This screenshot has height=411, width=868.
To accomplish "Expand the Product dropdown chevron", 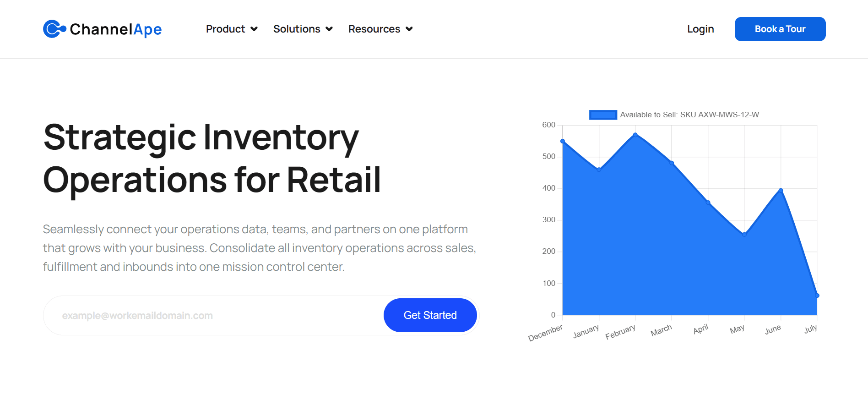I will click(254, 29).
